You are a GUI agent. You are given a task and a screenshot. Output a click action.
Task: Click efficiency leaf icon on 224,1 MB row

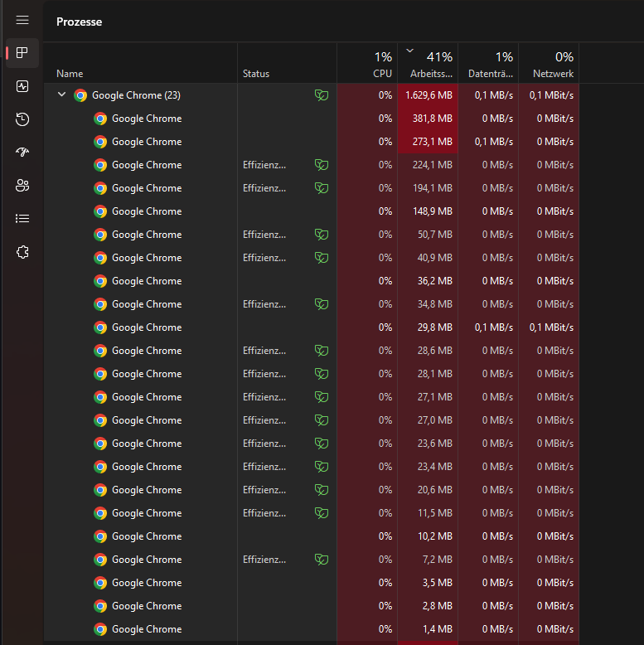[x=322, y=165]
